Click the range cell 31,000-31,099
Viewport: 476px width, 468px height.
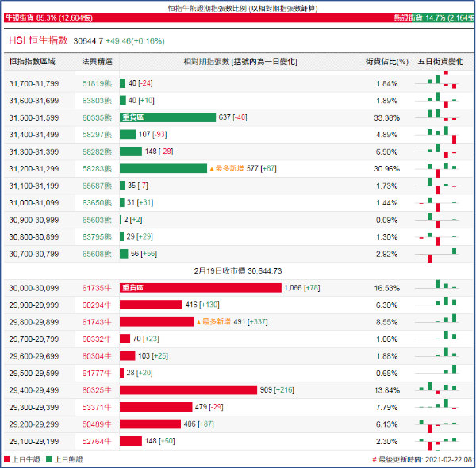[x=34, y=203]
